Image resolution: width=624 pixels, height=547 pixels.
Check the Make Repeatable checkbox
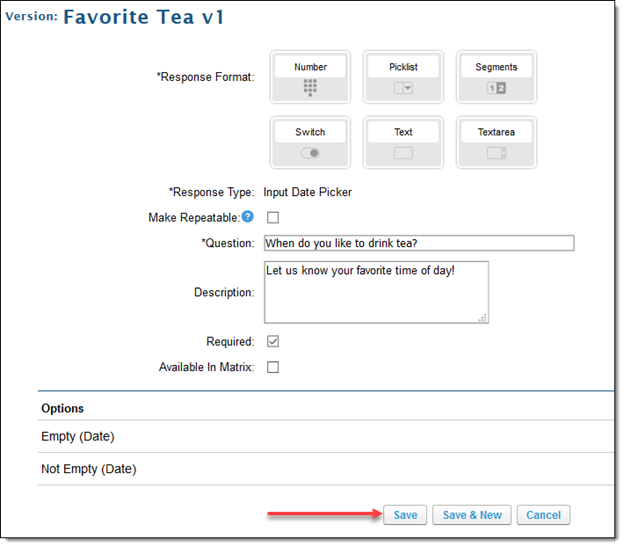coord(273,218)
